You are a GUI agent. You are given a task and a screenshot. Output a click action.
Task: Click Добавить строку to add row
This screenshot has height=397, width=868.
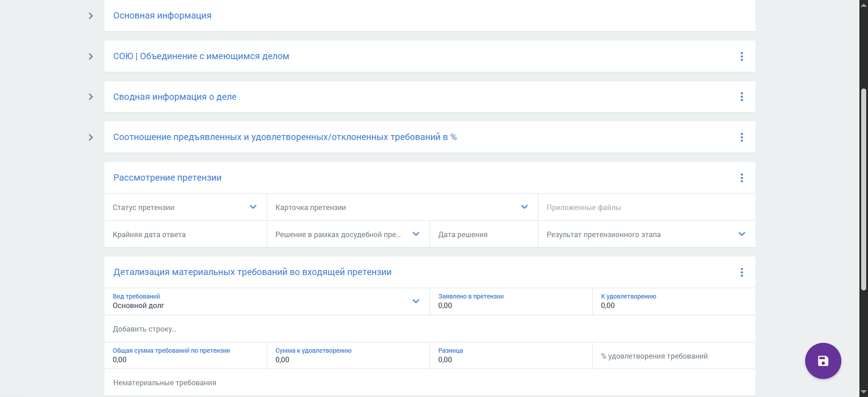tap(145, 329)
